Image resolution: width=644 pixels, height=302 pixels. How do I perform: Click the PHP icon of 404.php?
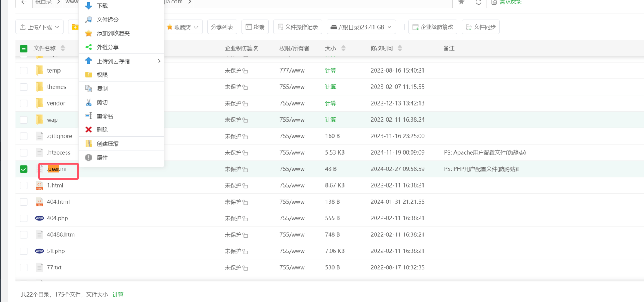click(39, 218)
